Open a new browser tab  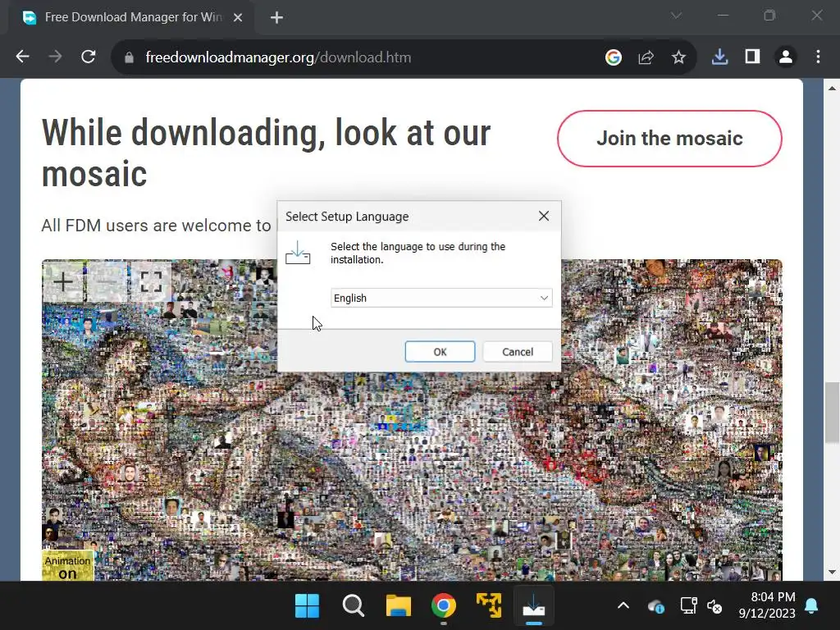(276, 18)
